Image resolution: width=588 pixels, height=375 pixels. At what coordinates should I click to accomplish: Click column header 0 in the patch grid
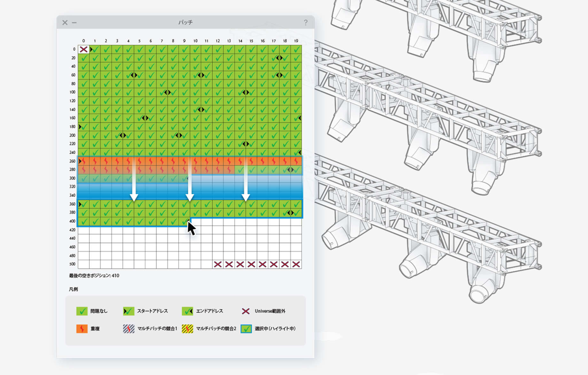[84, 41]
